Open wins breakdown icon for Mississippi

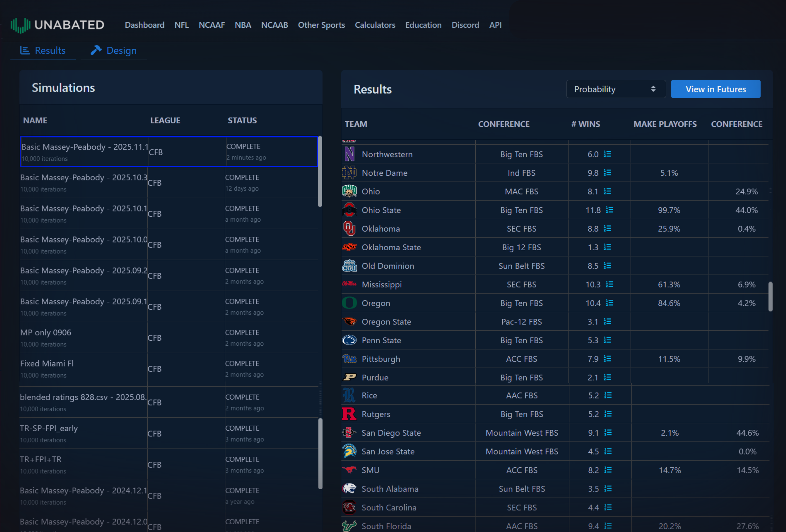[609, 284]
